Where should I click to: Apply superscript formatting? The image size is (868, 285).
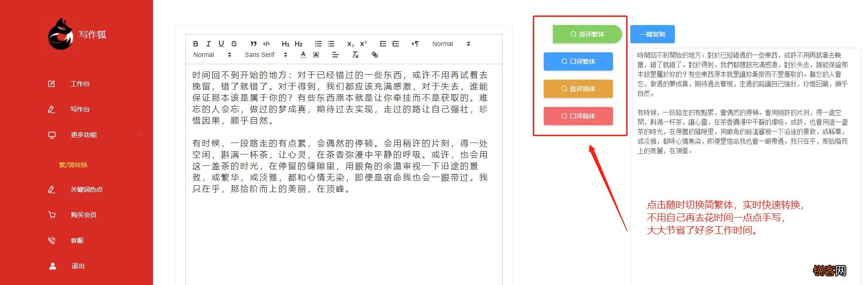pyautogui.click(x=363, y=44)
